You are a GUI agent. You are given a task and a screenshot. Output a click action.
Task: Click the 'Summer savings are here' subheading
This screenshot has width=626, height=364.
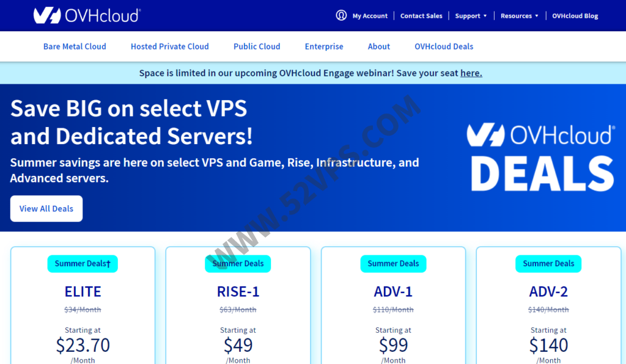[x=215, y=170]
